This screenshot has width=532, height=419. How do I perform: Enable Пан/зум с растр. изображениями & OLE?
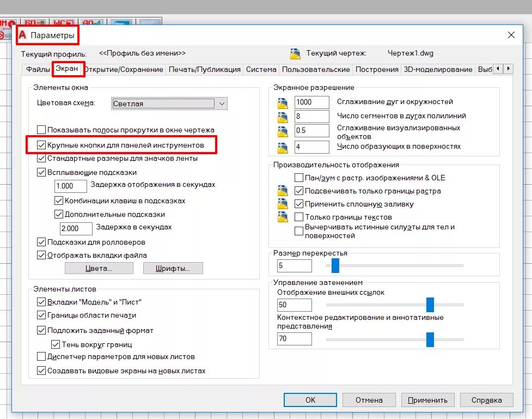[299, 178]
